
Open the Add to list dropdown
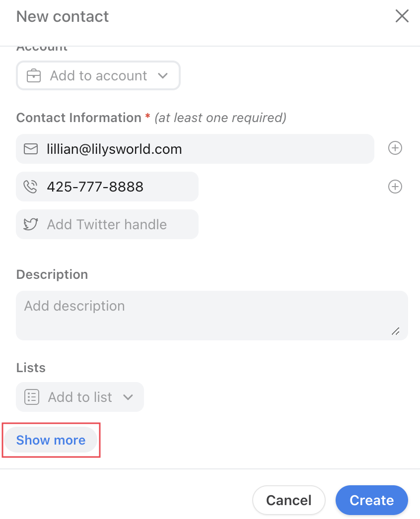(x=79, y=397)
